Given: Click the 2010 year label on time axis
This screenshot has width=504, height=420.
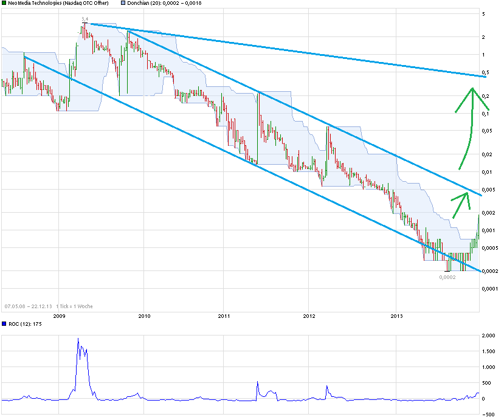Looking at the screenshot, I should pos(144,316).
